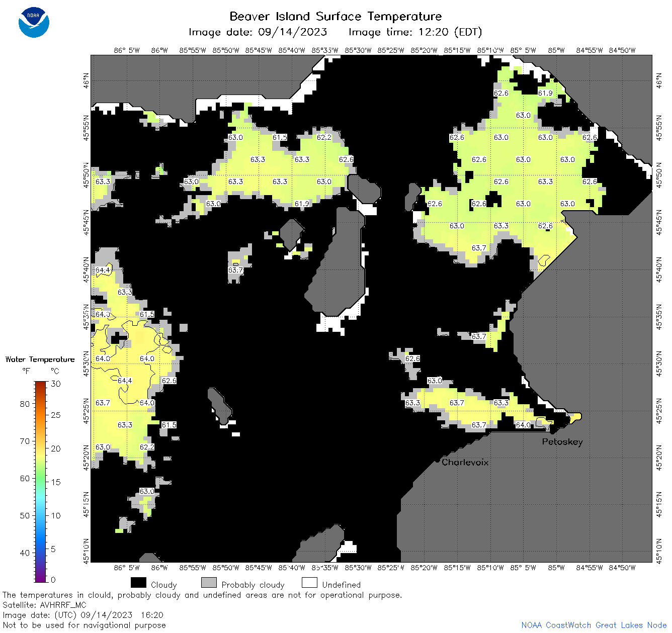Click the 25 tick on the Celsius scale
Screen dimensions: 672x633
[x=56, y=415]
